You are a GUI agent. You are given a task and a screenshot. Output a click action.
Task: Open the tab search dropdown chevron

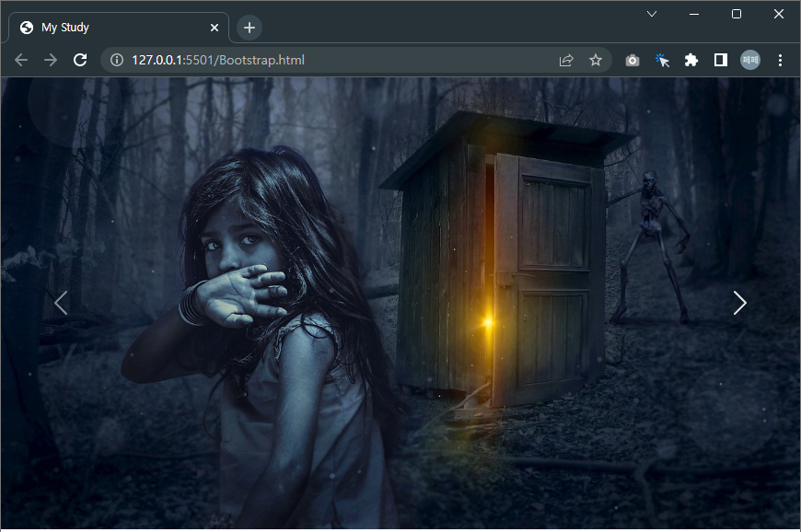click(x=652, y=14)
